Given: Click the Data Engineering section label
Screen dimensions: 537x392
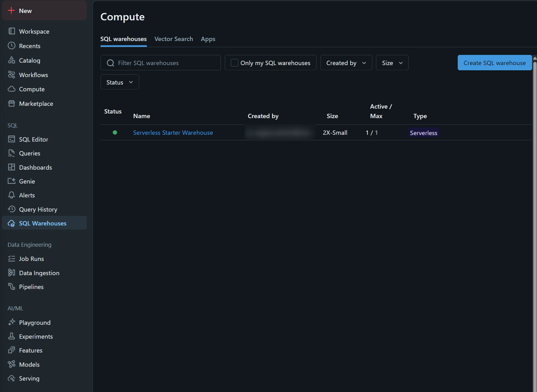Looking at the screenshot, I should coord(30,245).
